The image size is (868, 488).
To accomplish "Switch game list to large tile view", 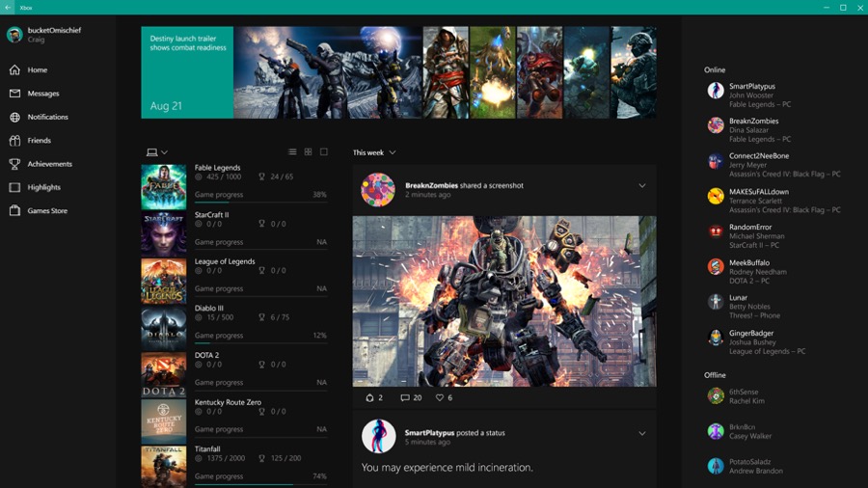I will tap(324, 151).
